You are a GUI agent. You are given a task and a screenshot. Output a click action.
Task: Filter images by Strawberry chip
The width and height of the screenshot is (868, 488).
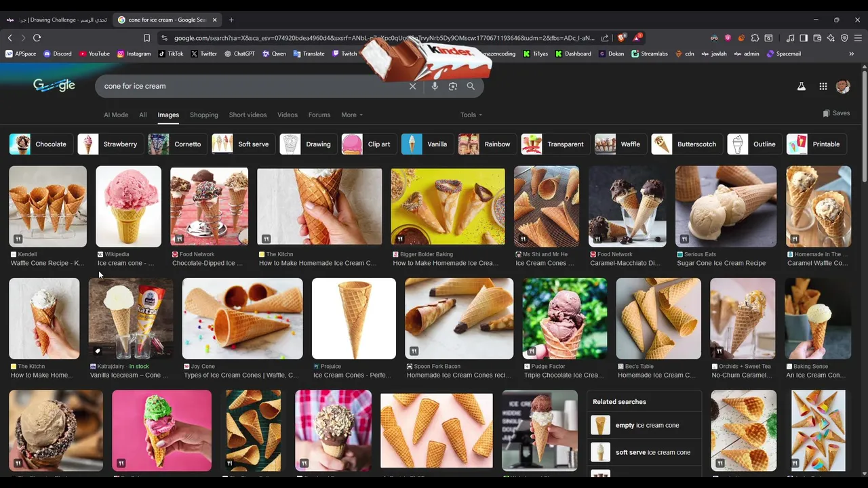111,144
